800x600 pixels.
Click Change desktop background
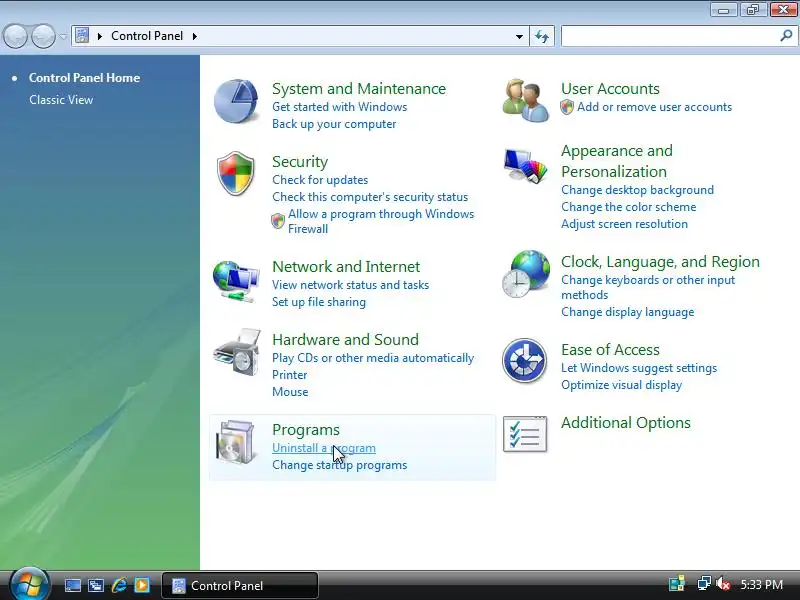click(x=637, y=190)
